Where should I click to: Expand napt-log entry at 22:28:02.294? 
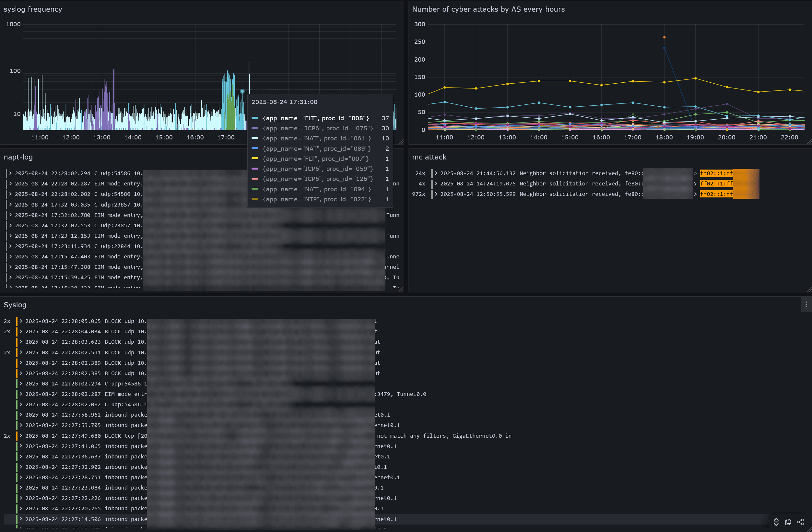(x=11, y=173)
